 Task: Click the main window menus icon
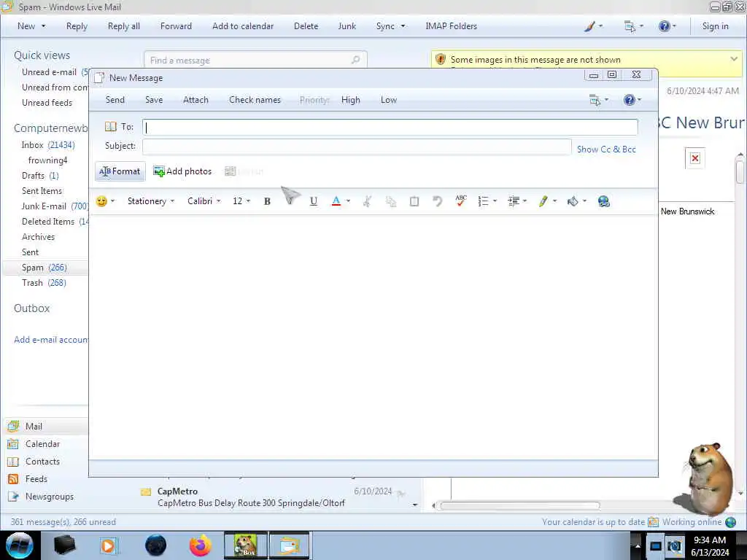(630, 26)
